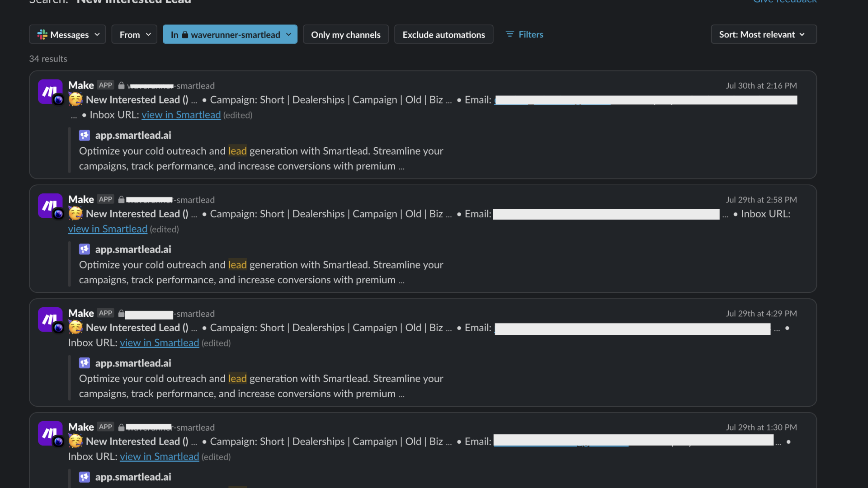Click the Smartlead favicon next to app.smartlead.ai
The width and height of the screenshot is (868, 488).
(85, 135)
